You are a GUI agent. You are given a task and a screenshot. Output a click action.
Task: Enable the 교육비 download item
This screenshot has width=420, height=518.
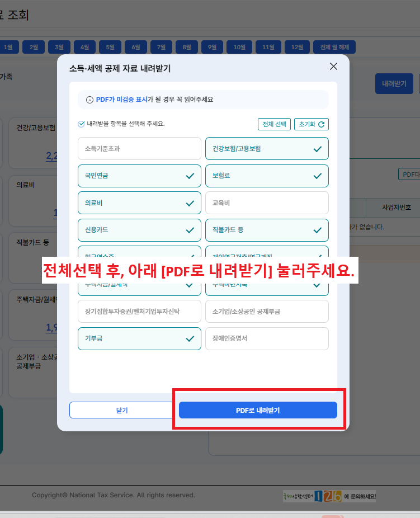click(267, 203)
